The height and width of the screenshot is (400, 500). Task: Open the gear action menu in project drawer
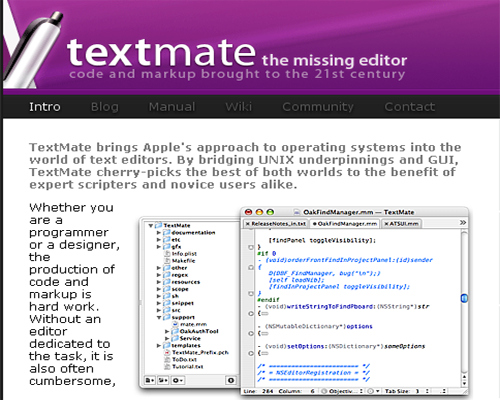tap(177, 380)
